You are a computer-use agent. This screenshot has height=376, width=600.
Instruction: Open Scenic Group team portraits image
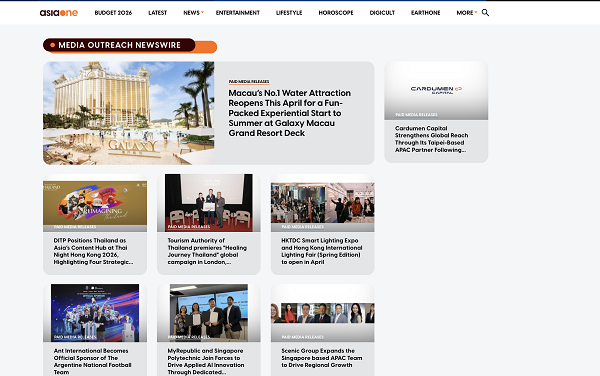[x=323, y=313]
